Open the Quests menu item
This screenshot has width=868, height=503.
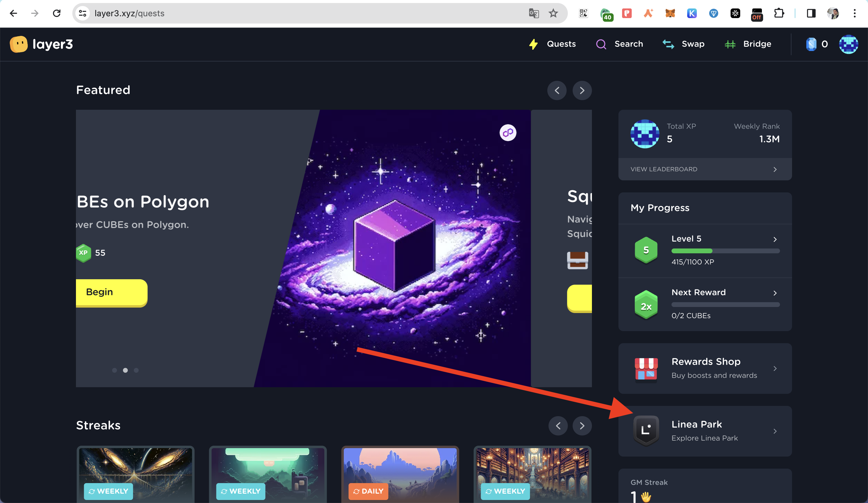[552, 44]
